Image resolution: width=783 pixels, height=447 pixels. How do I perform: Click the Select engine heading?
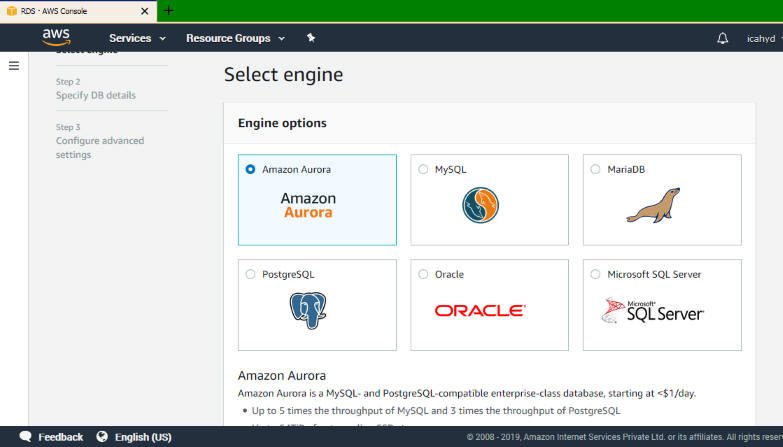tap(283, 75)
